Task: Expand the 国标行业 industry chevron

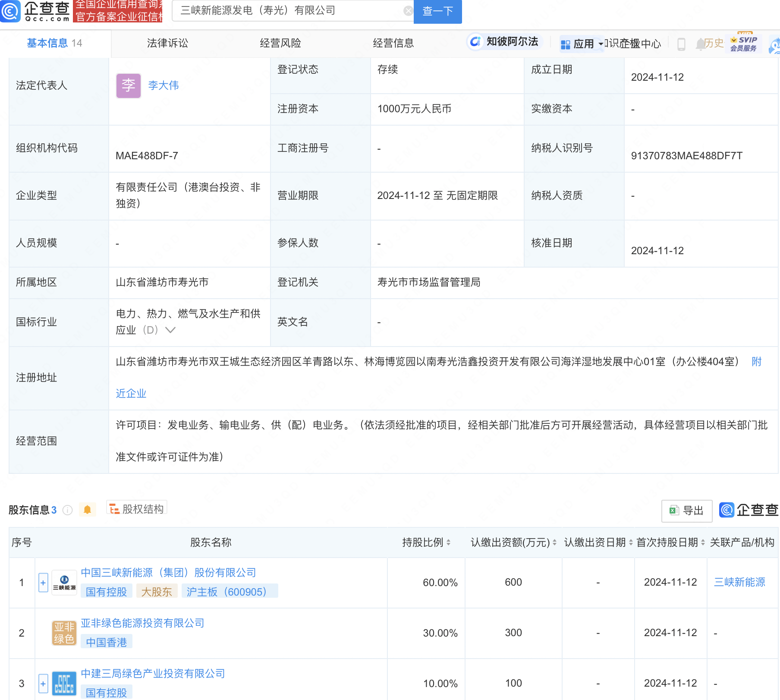Action: pos(170,330)
